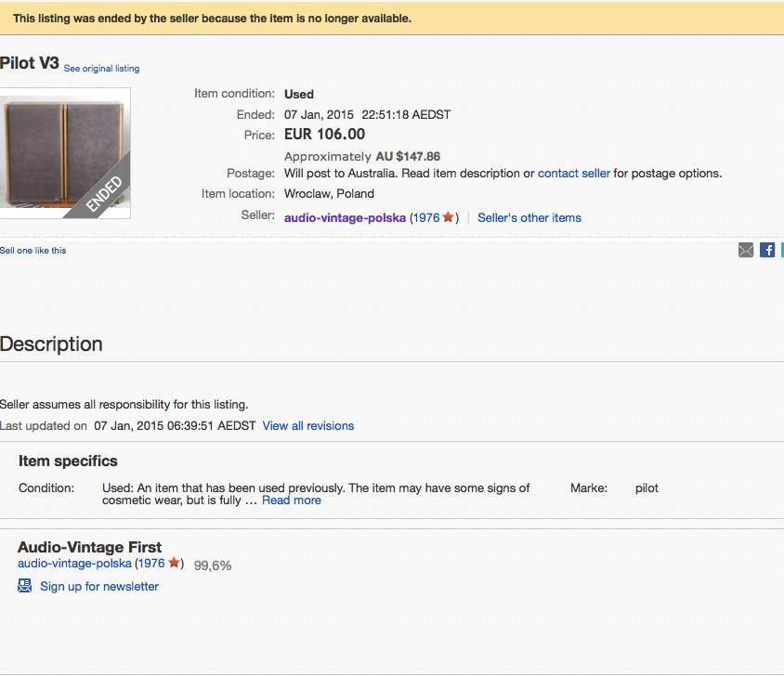Click feedback score 1976 in store section
This screenshot has height=676, width=784.
click(151, 564)
